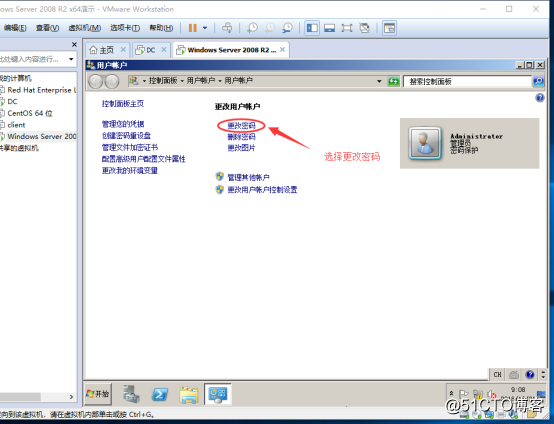Viewport: 554px width, 424px height.
Task: Click the language bar keyboard icon
Action: pos(514,375)
